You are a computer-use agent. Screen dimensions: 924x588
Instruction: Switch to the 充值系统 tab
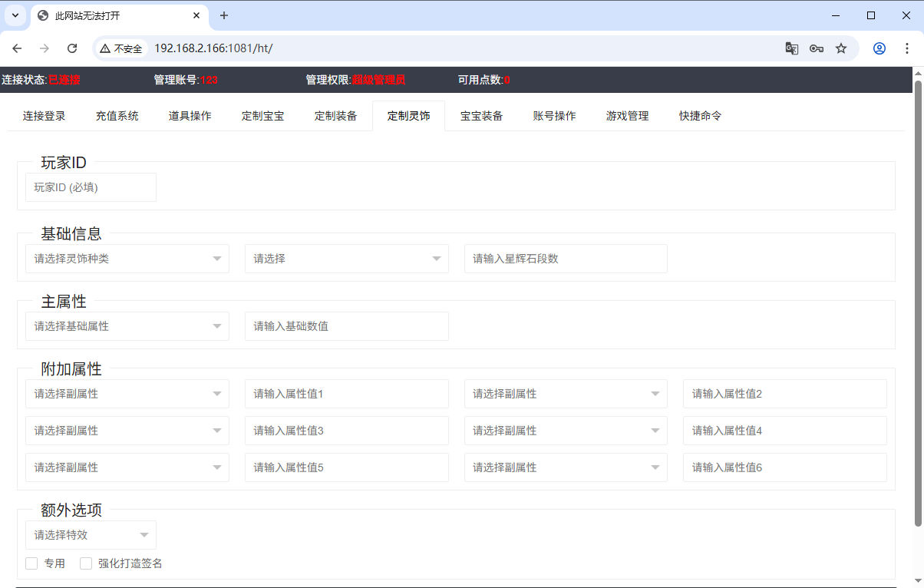(117, 116)
